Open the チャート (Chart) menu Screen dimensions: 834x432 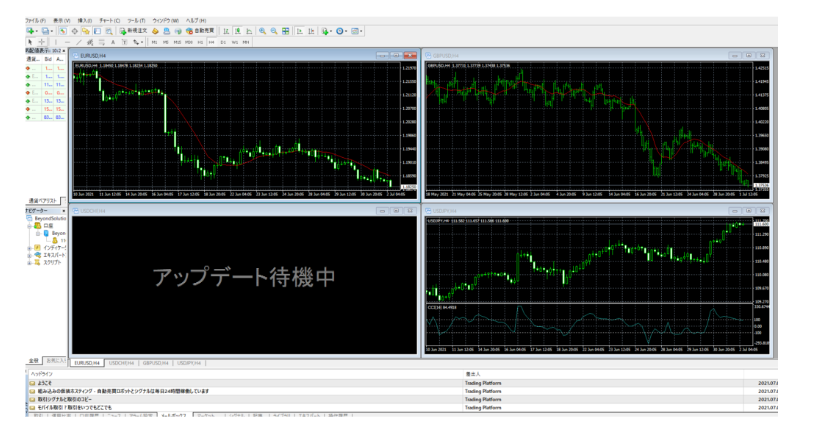pos(109,20)
